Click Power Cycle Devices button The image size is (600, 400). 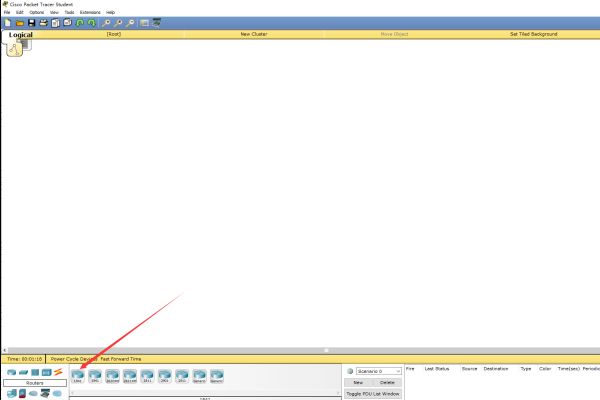coord(73,359)
